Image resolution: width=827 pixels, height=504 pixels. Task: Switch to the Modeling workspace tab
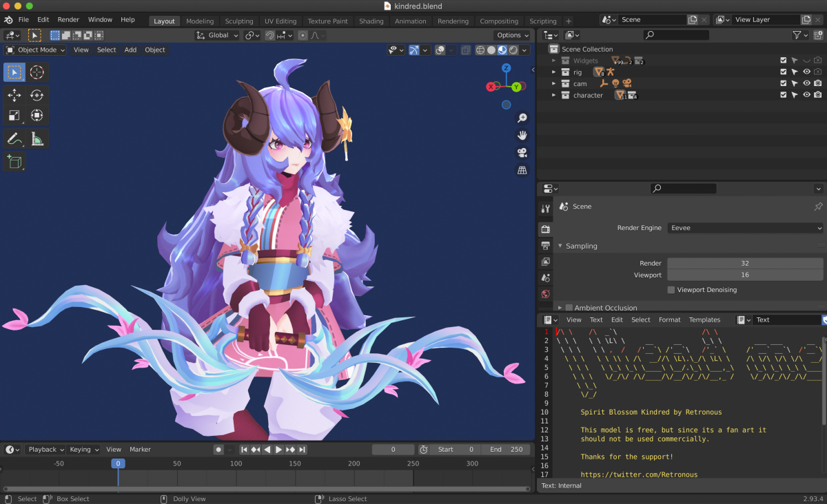(x=200, y=21)
